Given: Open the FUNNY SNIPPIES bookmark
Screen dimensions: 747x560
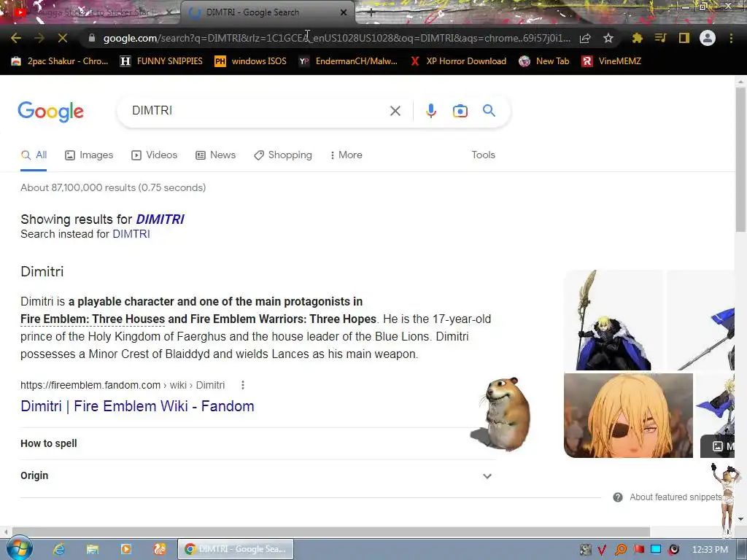Looking at the screenshot, I should click(x=161, y=61).
